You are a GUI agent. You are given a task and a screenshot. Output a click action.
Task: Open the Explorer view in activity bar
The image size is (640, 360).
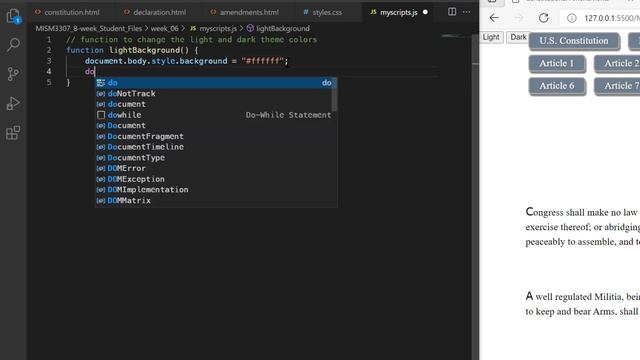point(13,16)
